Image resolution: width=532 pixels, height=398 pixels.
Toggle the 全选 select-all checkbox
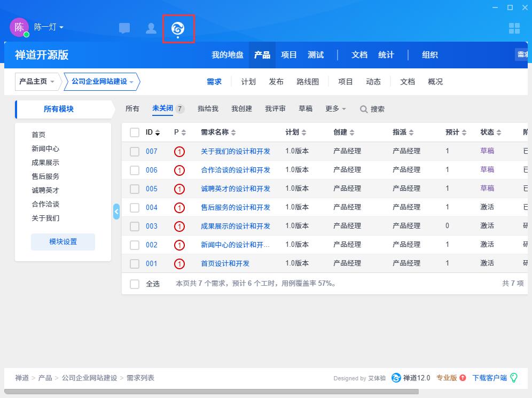[x=135, y=284]
